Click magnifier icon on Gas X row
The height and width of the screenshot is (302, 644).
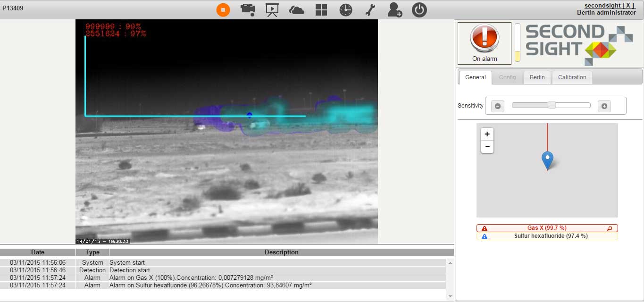click(610, 228)
